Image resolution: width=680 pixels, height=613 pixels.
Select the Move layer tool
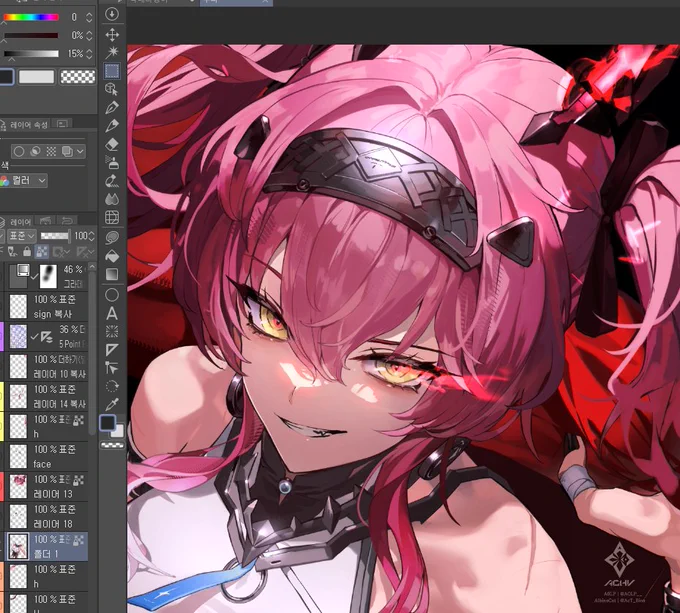tap(112, 35)
